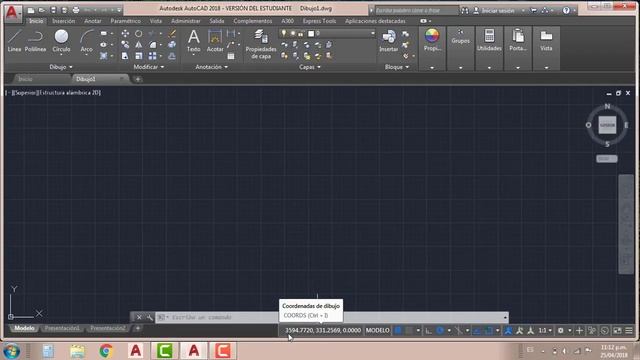Select the Arco tool

(x=86, y=41)
